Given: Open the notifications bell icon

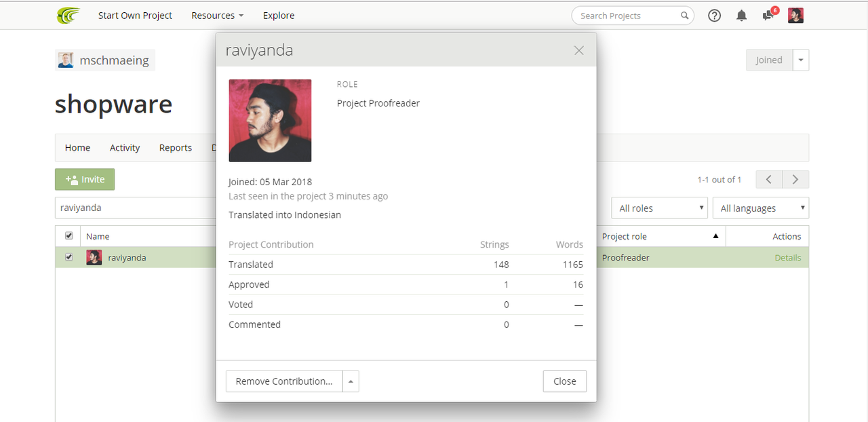Looking at the screenshot, I should pyautogui.click(x=742, y=16).
